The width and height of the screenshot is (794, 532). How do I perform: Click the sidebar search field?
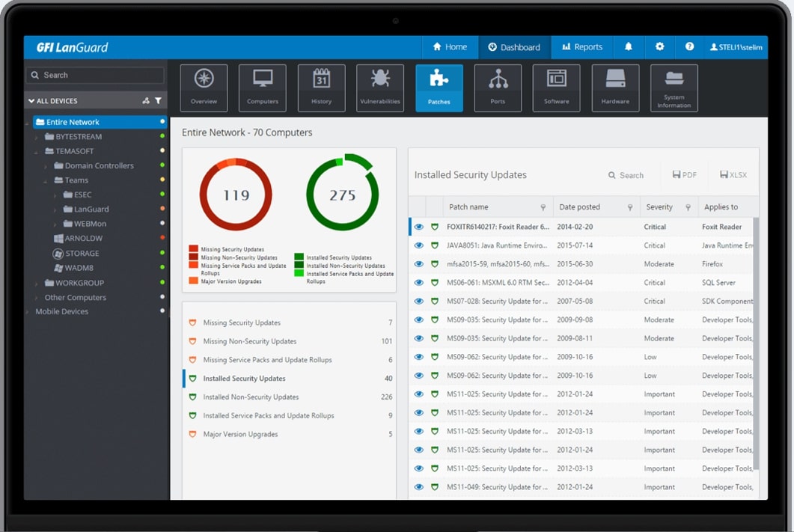pos(95,75)
